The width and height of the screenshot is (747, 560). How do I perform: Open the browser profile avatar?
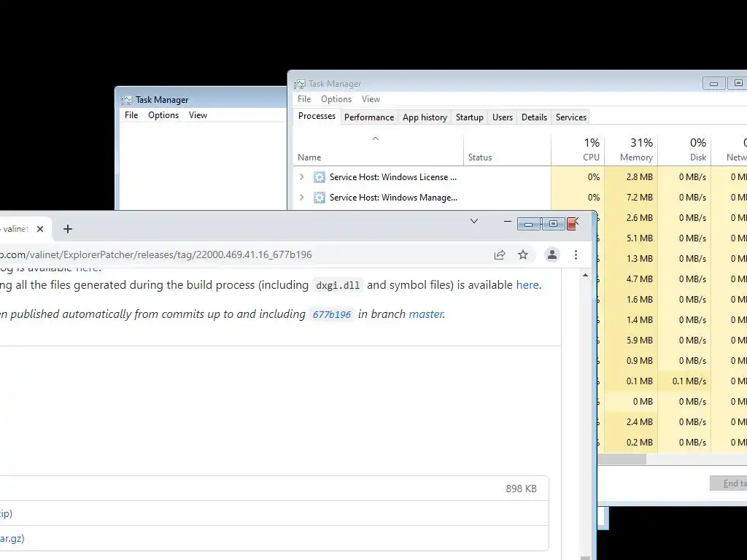point(552,254)
